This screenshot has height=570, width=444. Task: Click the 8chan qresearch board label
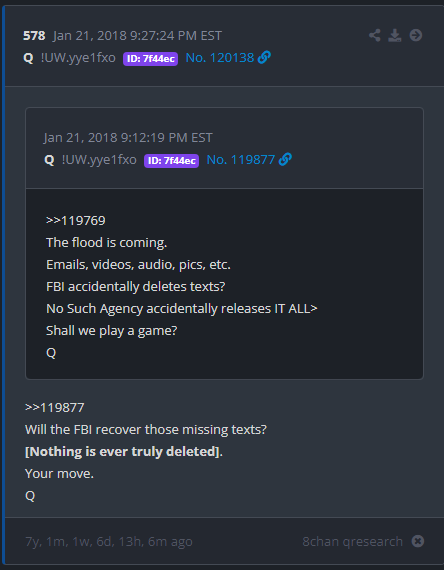pyautogui.click(x=352, y=541)
